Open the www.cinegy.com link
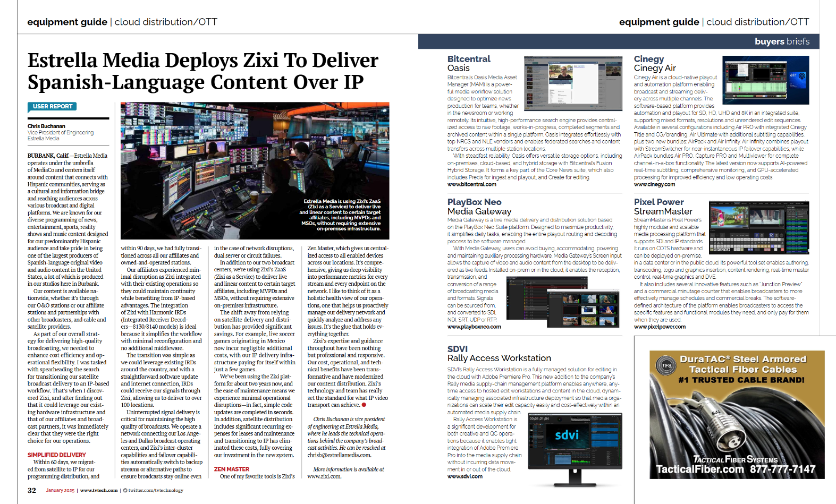The image size is (836, 504). pyautogui.click(x=654, y=184)
